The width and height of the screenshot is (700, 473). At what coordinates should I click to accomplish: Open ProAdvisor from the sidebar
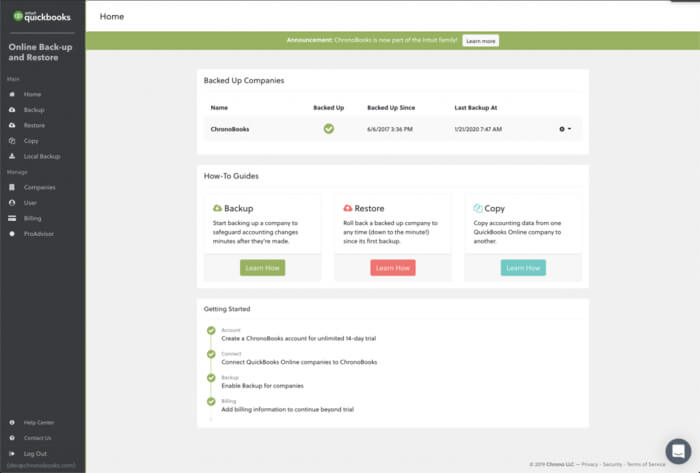pyautogui.click(x=39, y=234)
